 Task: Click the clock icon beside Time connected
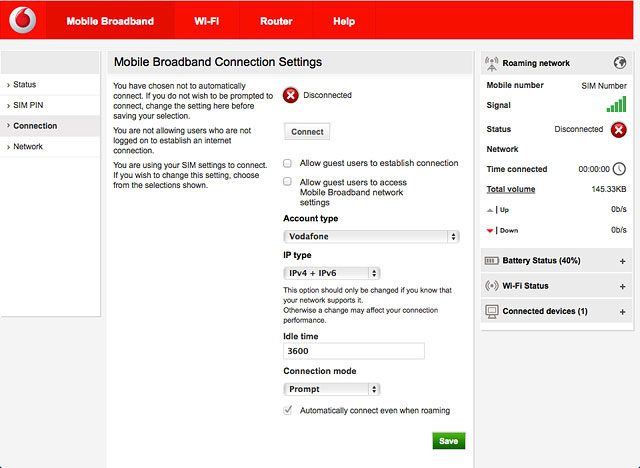pos(619,169)
